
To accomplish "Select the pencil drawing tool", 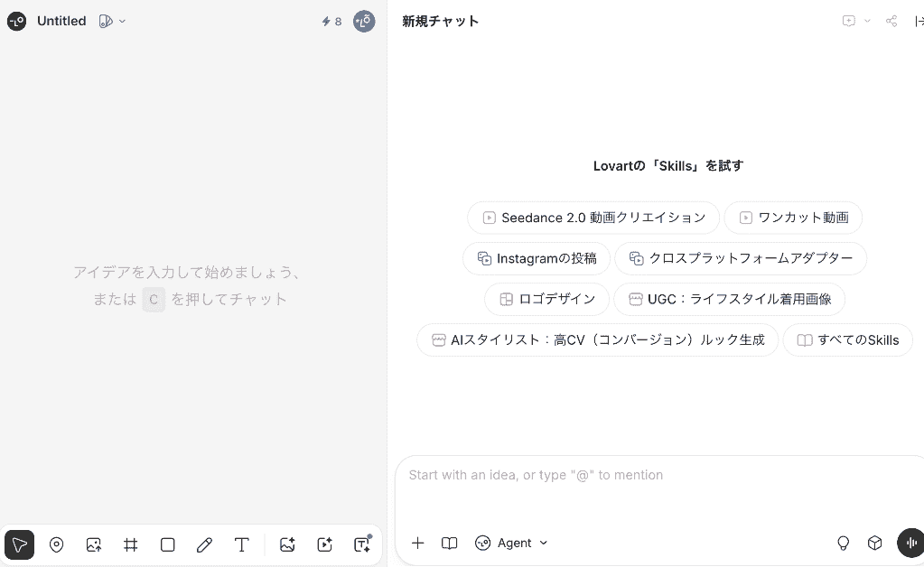I will pos(204,544).
